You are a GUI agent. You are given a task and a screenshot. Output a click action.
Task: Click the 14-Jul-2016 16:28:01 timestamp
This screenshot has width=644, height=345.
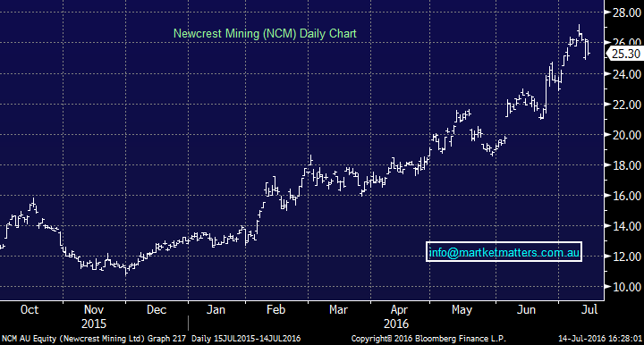tap(600, 339)
